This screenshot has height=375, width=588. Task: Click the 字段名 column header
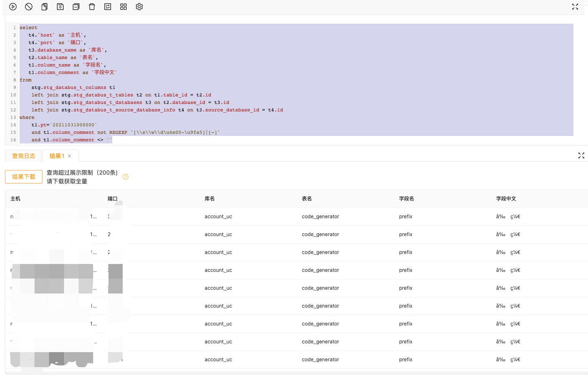[x=407, y=199]
